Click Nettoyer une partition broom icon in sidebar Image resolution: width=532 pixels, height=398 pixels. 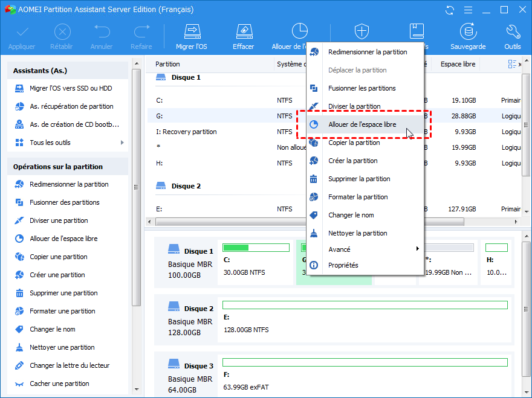tap(20, 347)
